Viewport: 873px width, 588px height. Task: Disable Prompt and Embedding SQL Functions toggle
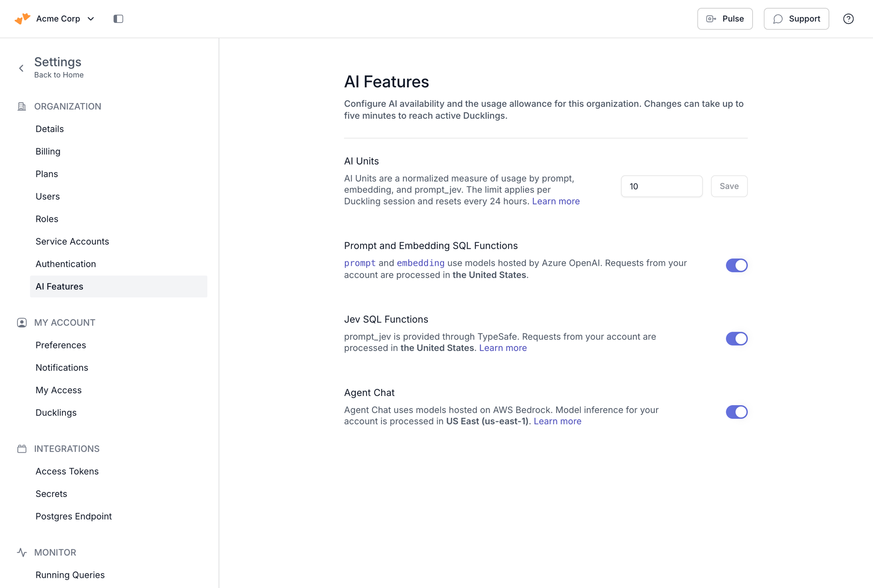[x=736, y=265]
